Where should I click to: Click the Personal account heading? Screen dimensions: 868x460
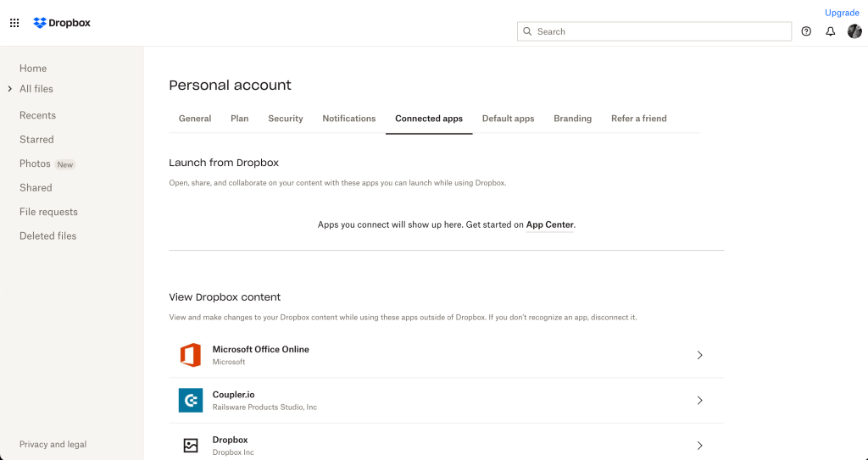(231, 86)
